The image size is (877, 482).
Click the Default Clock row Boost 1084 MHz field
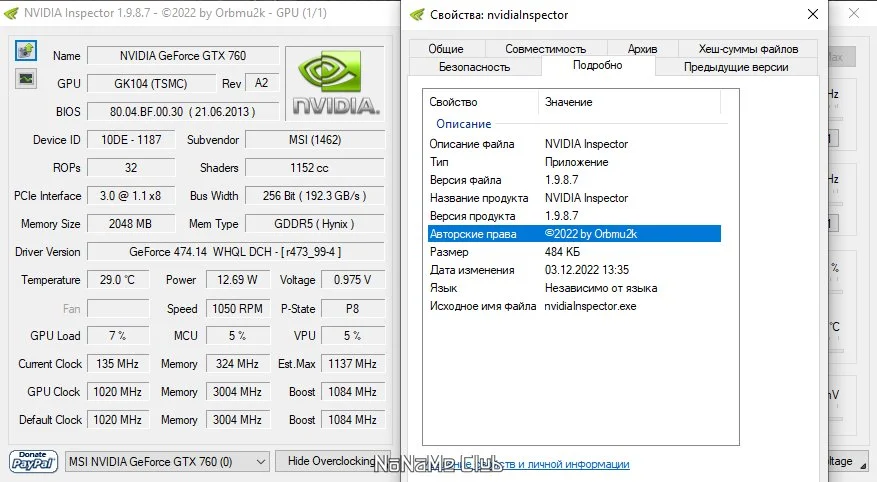click(353, 419)
